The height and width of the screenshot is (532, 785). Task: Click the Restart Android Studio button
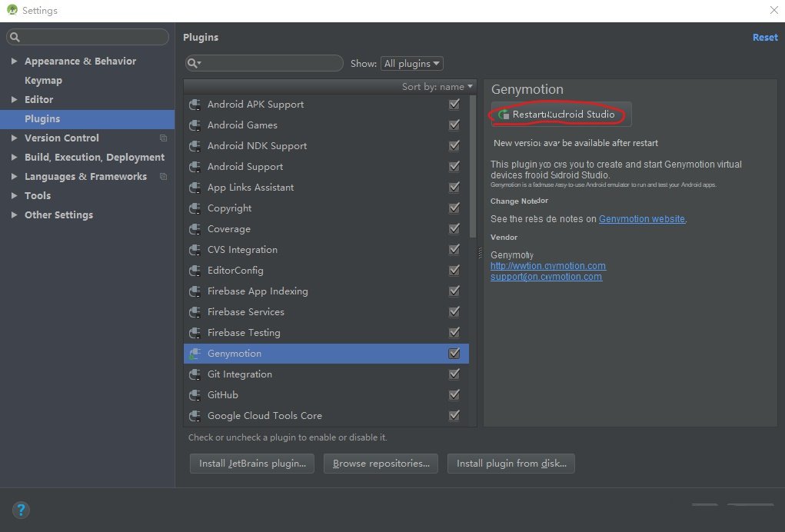(560, 115)
